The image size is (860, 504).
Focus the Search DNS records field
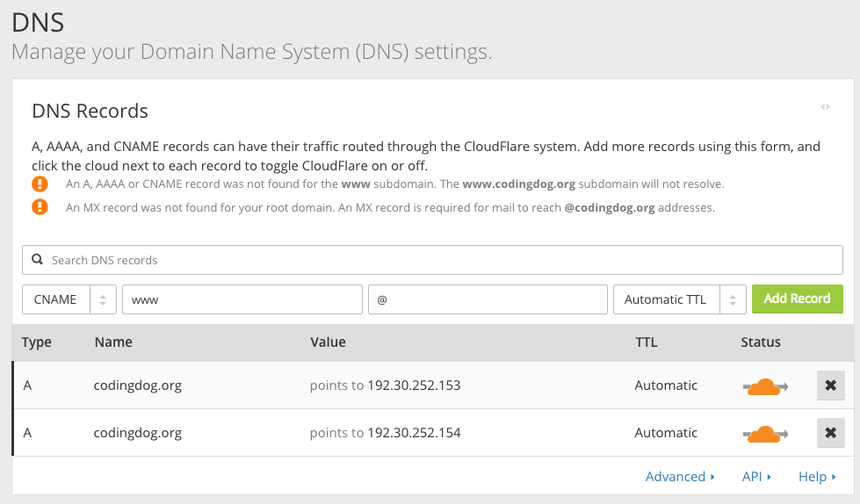432,260
